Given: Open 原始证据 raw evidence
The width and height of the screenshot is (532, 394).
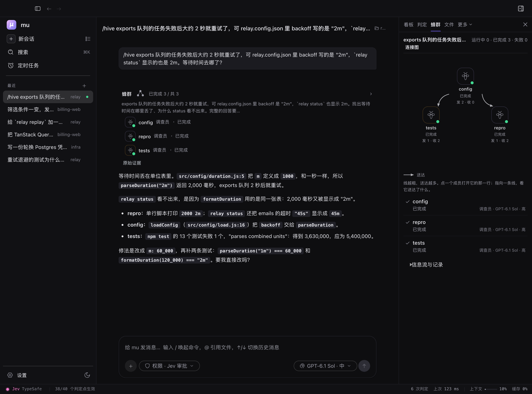Looking at the screenshot, I should click(132, 163).
